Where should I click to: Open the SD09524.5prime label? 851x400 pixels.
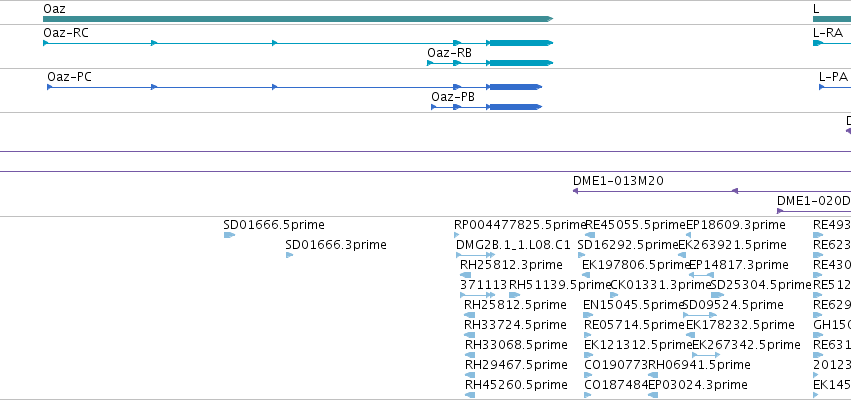coord(734,304)
